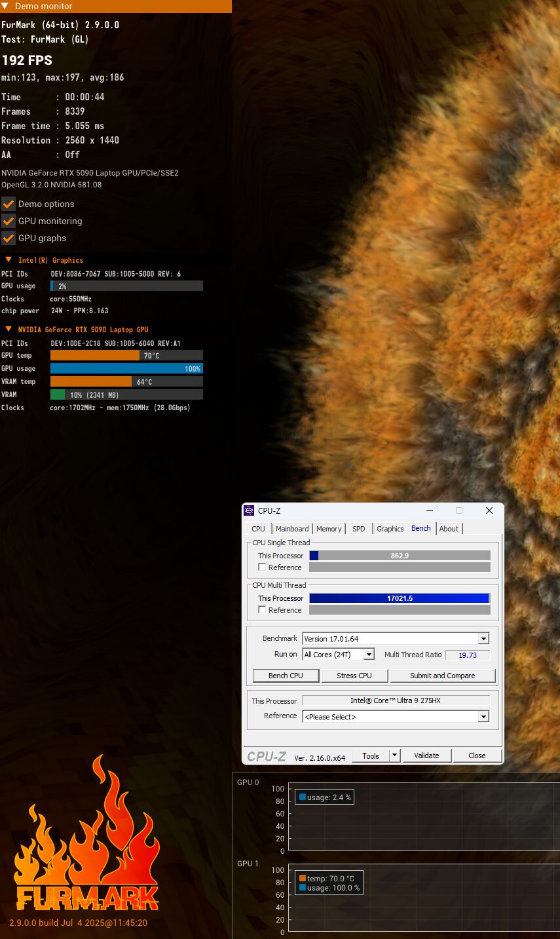Click the VRAM 10% (2341 MB) bar
The height and width of the screenshot is (939, 560).
[x=126, y=394]
